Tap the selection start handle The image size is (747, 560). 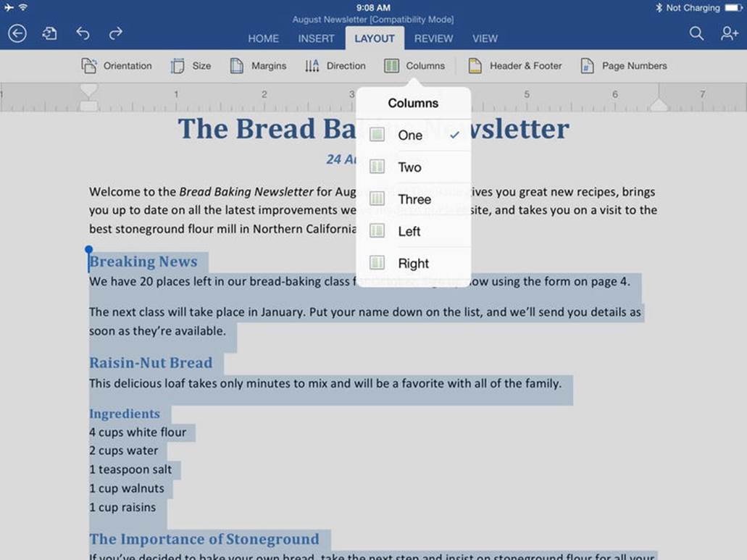pyautogui.click(x=88, y=249)
